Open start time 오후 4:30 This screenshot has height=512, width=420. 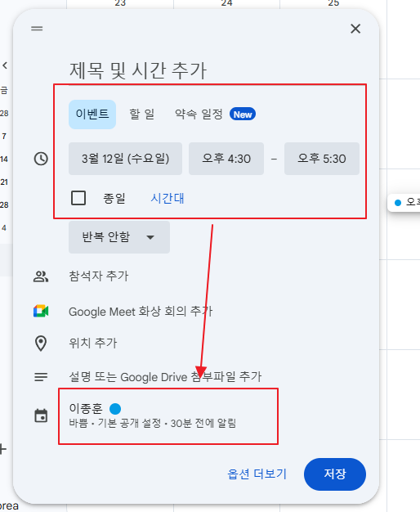[226, 159]
